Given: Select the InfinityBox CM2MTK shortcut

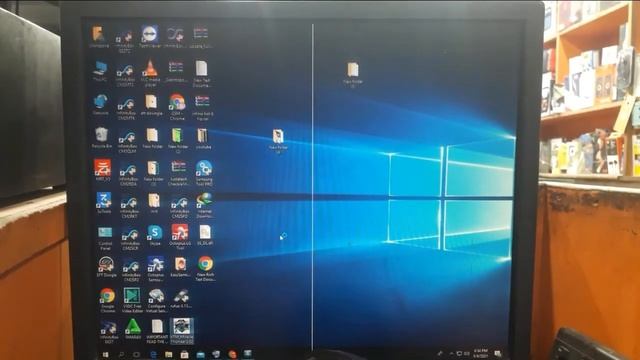Looking at the screenshot, I should point(126,108).
